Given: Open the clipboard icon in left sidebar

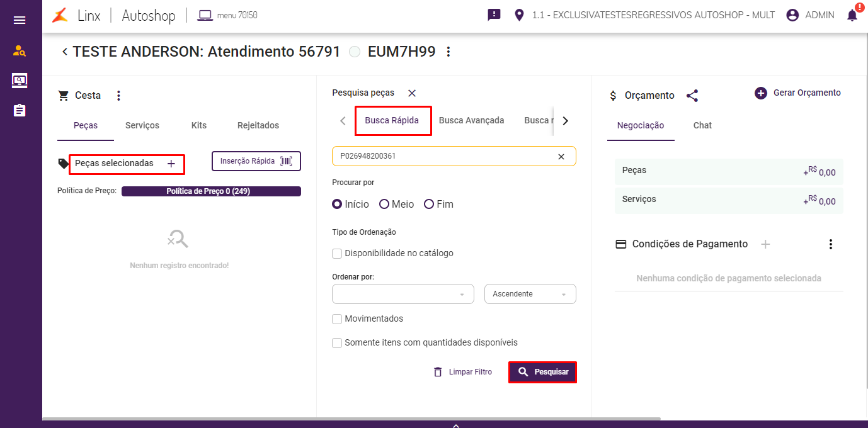Looking at the screenshot, I should tap(20, 111).
